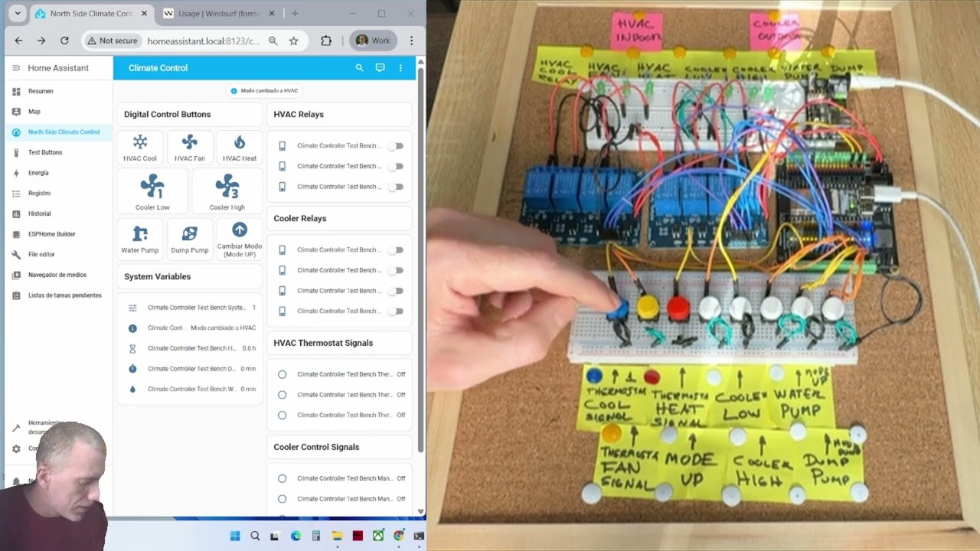Open the Test Bench Syste... row showing 1

(190, 308)
